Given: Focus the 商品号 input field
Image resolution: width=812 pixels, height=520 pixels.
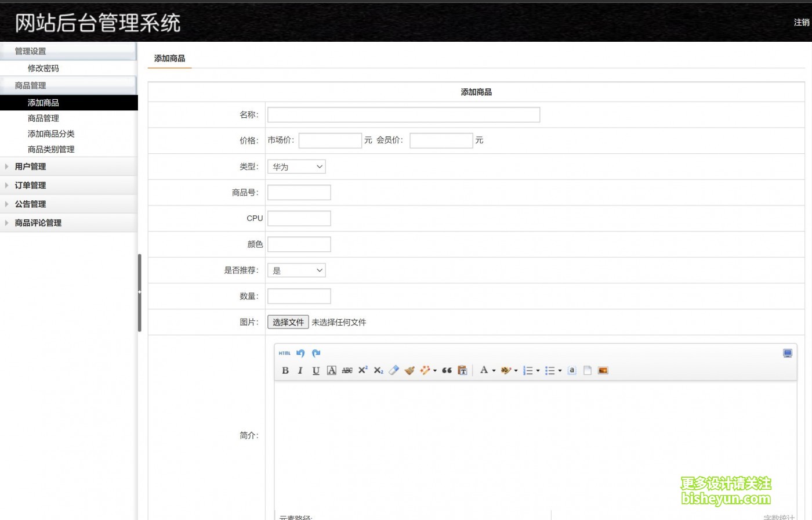Looking at the screenshot, I should pyautogui.click(x=299, y=193).
